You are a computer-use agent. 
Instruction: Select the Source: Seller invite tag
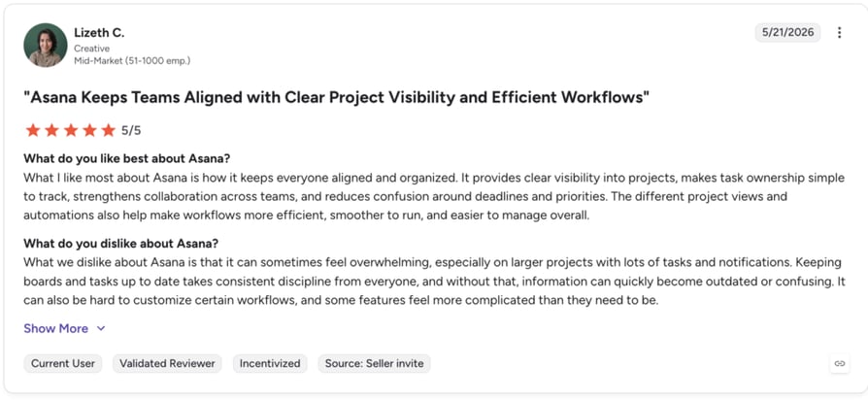(374, 363)
